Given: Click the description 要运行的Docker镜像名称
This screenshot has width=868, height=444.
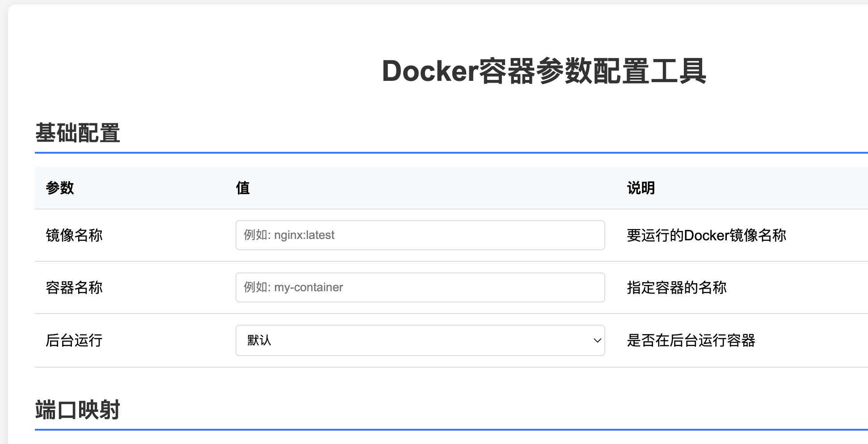Looking at the screenshot, I should point(706,235).
